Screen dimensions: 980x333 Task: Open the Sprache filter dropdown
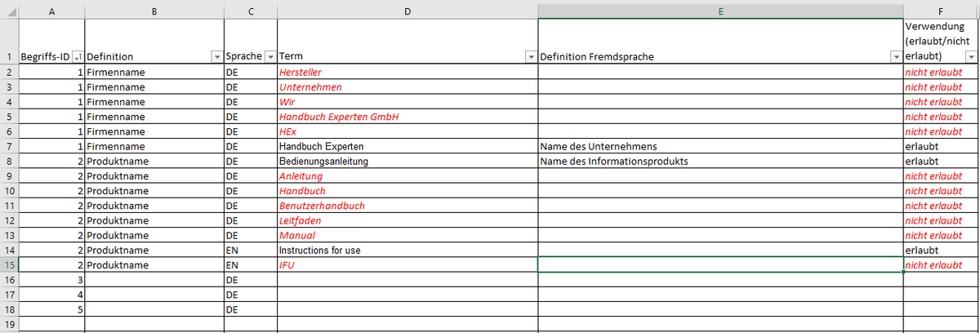(270, 57)
